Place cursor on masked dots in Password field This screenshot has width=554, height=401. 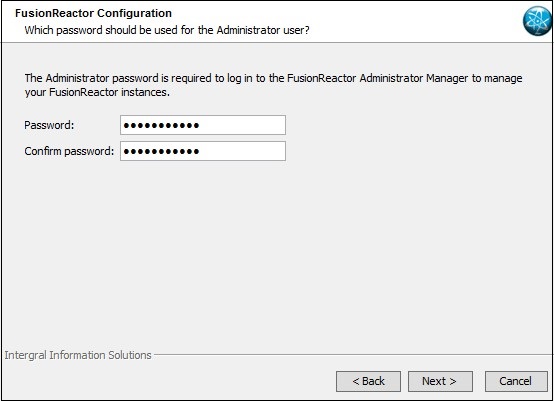click(x=161, y=125)
